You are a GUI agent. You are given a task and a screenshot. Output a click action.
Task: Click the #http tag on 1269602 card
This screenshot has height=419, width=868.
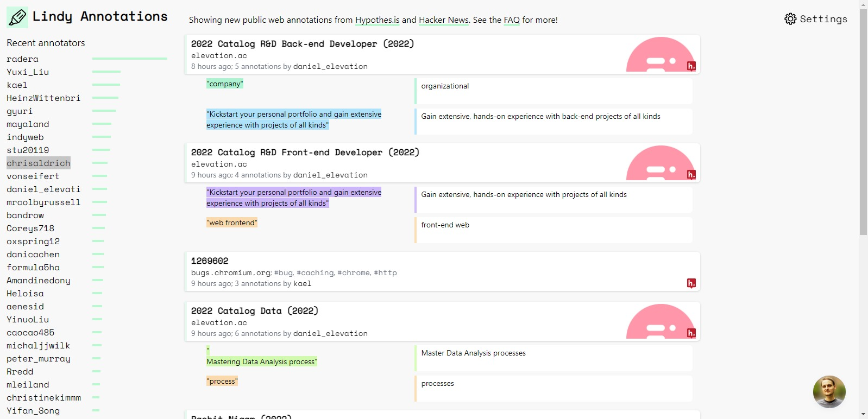click(x=385, y=273)
